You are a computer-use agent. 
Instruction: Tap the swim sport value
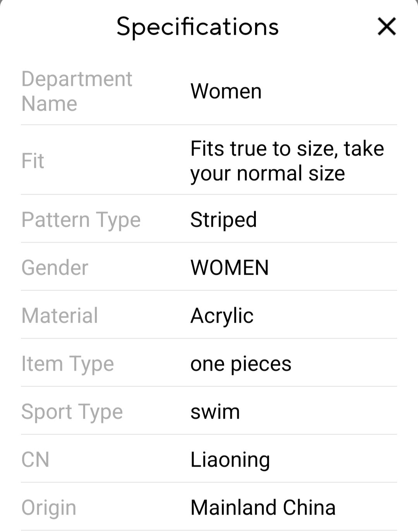(215, 412)
